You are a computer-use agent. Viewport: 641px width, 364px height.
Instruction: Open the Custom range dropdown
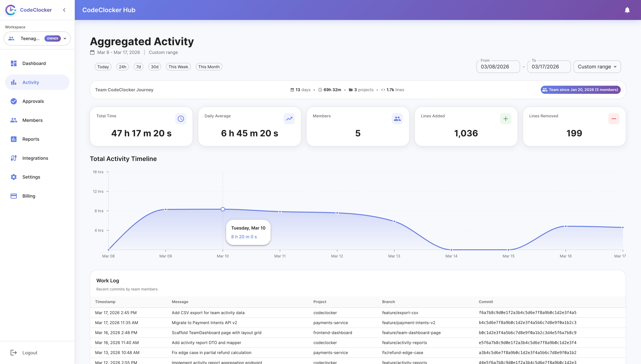point(597,67)
